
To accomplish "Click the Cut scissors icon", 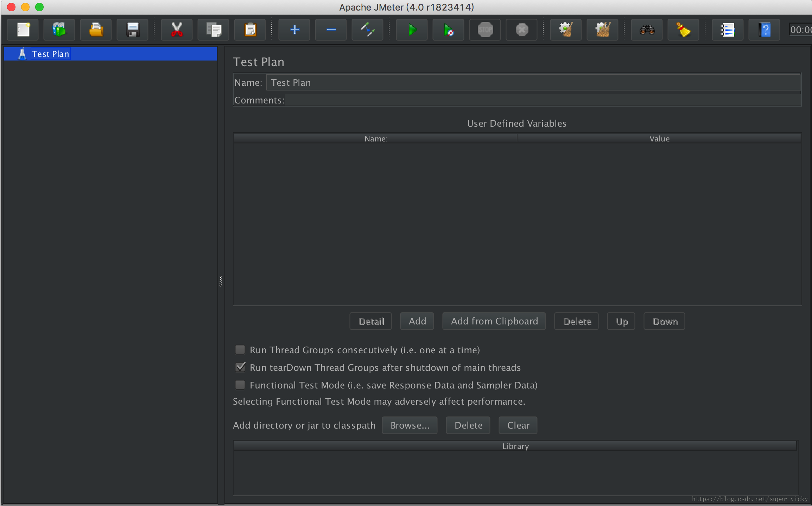I will tap(177, 30).
